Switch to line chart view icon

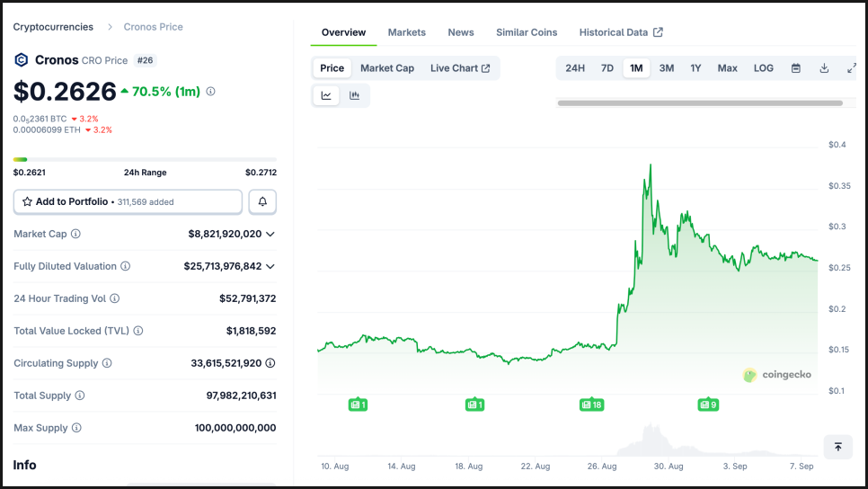(x=326, y=96)
